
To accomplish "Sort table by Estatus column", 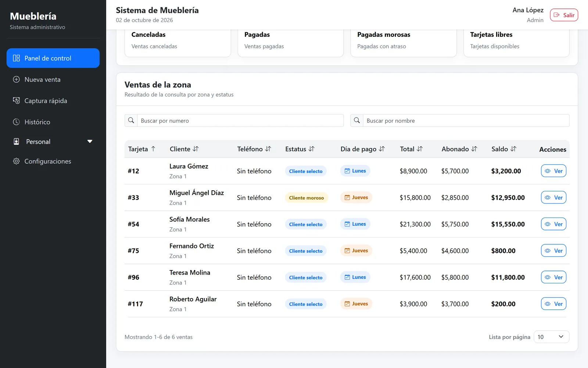I will coord(300,149).
